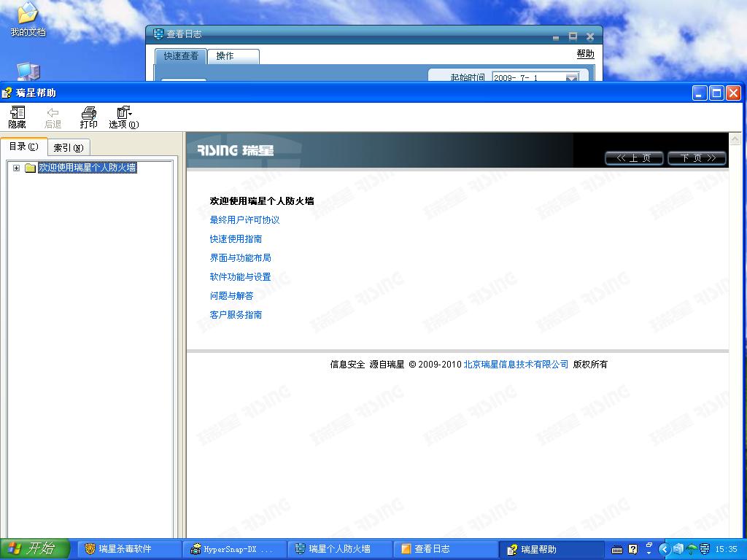
Task: Open the 开始 Start menu
Action: 34,549
